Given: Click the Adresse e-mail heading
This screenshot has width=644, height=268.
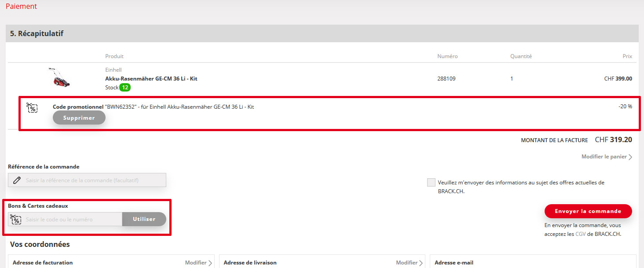Looking at the screenshot, I should click(454, 263).
